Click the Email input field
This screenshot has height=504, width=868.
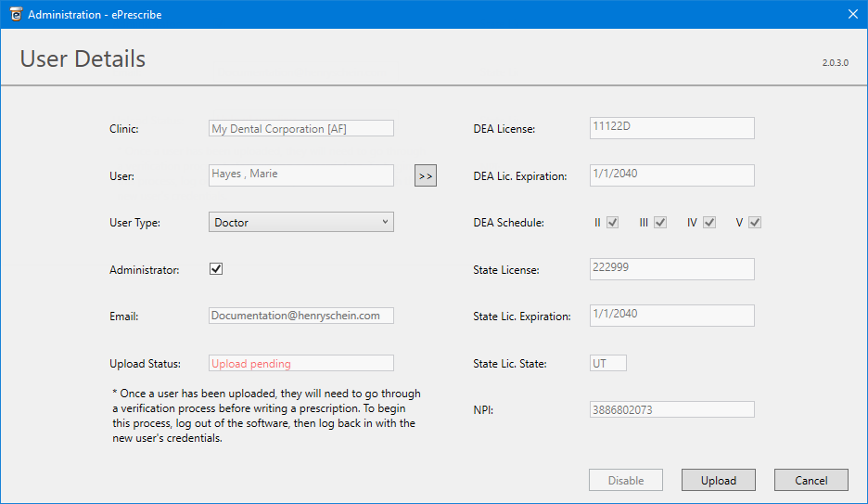click(301, 316)
